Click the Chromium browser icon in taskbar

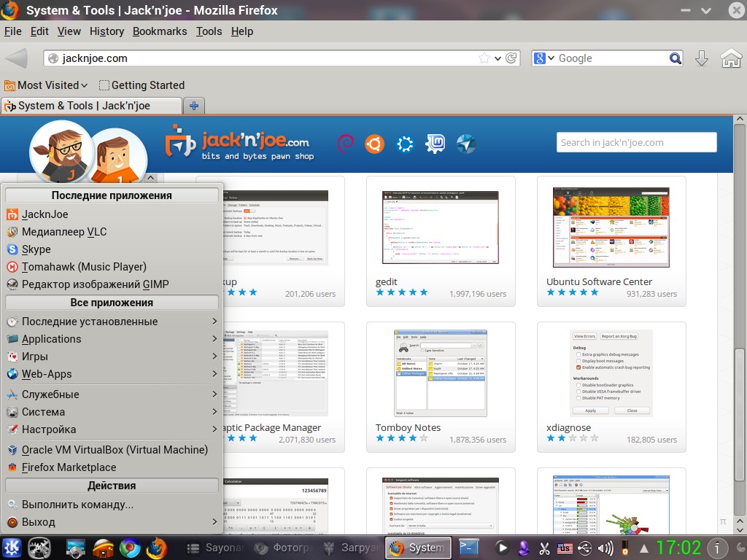tap(130, 548)
